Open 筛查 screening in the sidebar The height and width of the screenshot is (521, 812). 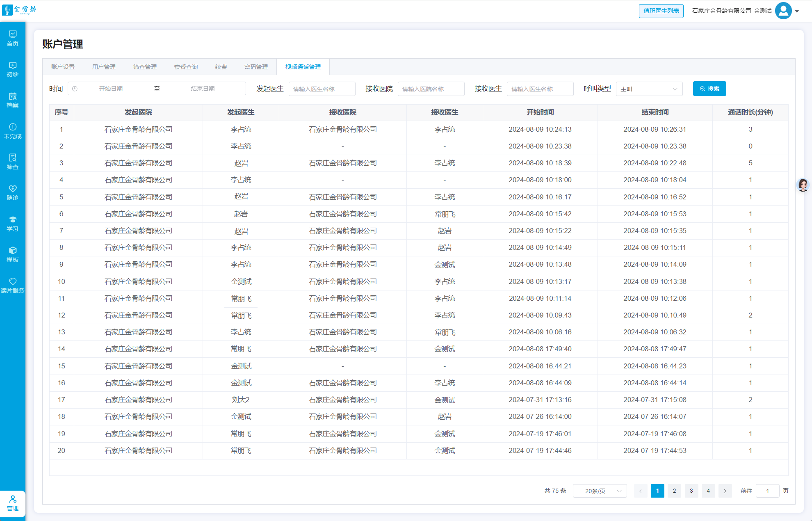[13, 162]
